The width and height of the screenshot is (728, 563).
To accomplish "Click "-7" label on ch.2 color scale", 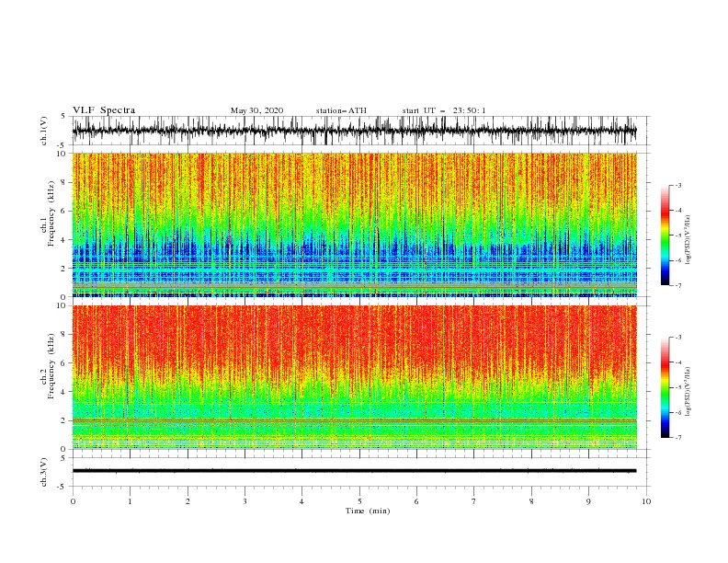I will pyautogui.click(x=677, y=438).
